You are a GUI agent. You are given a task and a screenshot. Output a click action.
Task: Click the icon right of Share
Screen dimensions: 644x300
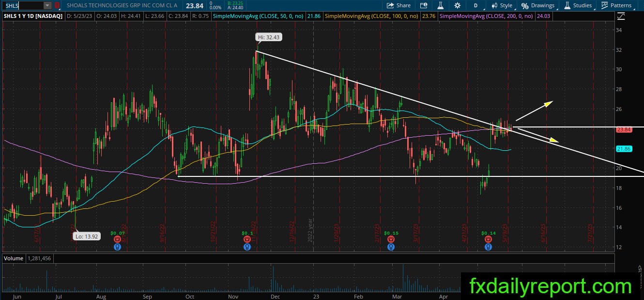[x=424, y=5]
